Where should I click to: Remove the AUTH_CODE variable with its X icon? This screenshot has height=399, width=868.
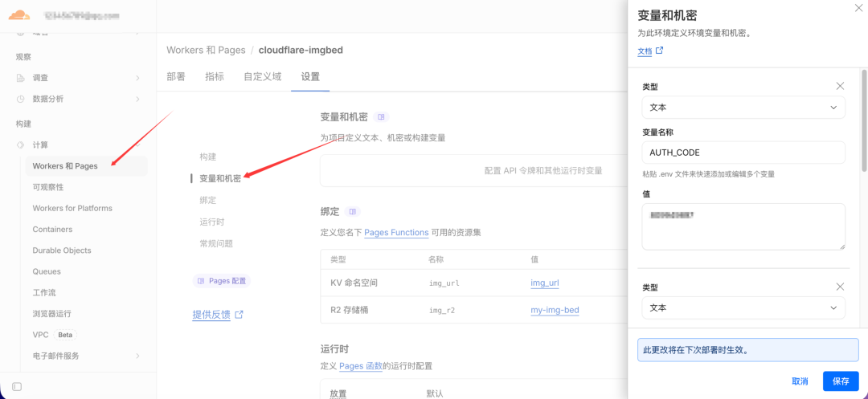click(840, 86)
